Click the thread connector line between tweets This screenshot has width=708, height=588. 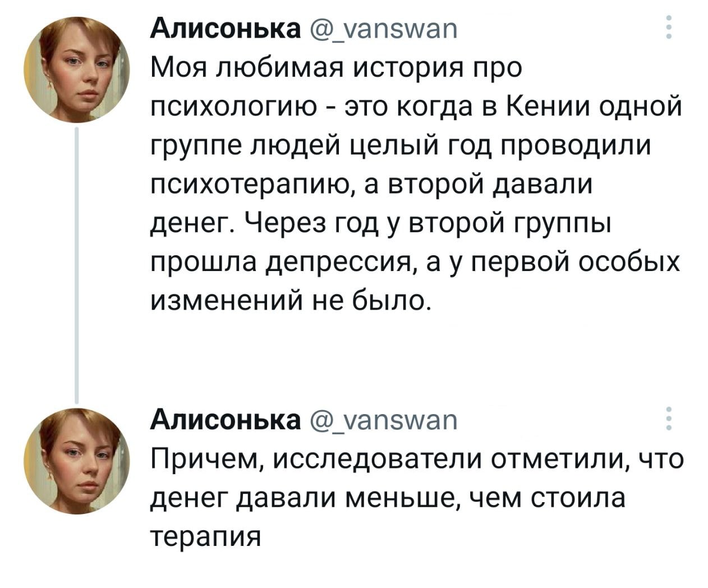(x=76, y=264)
